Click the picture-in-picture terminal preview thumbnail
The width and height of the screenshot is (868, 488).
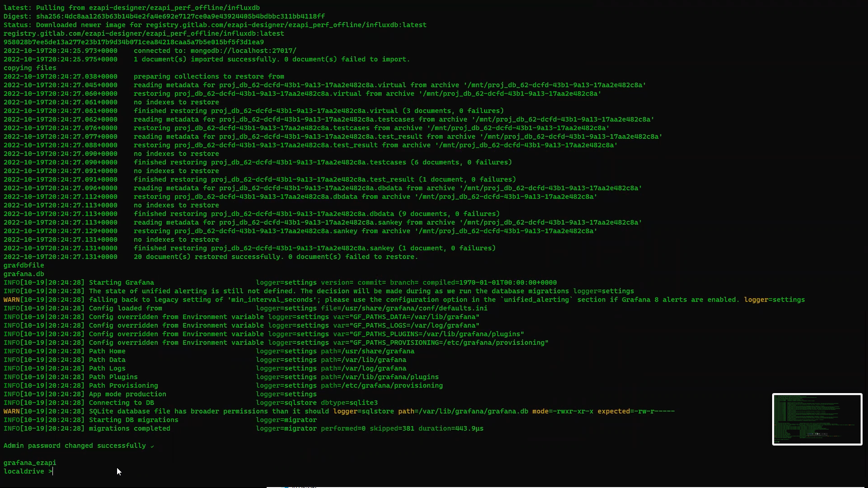point(817,419)
